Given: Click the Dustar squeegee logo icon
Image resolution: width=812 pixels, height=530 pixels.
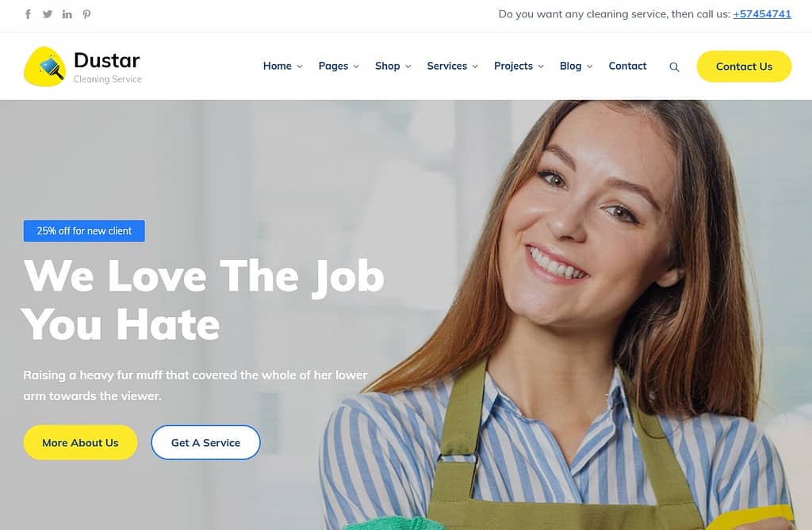Looking at the screenshot, I should (x=44, y=67).
